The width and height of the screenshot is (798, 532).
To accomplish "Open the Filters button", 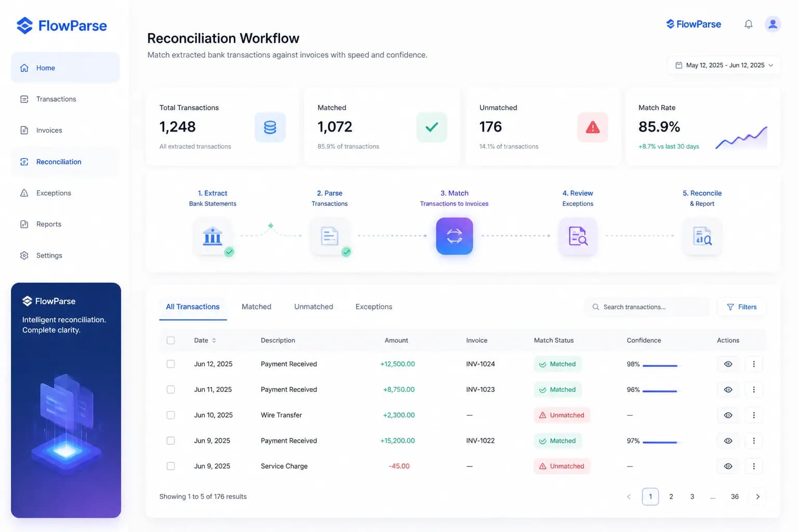I will pyautogui.click(x=741, y=307).
